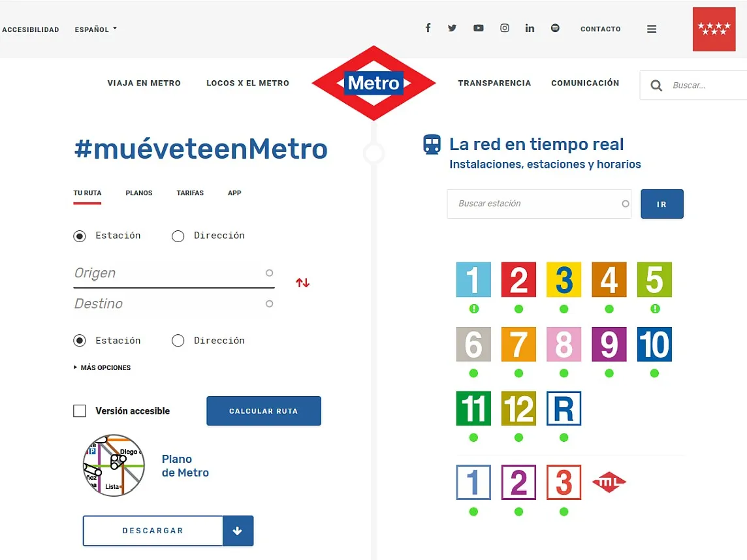Open the Contacto link
This screenshot has height=560, width=747.
[600, 29]
